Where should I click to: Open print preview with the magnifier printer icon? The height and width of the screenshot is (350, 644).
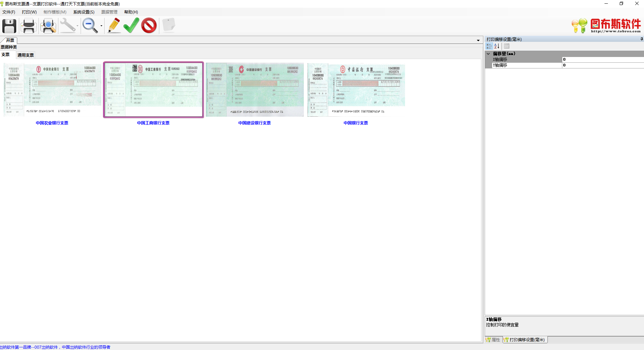tap(48, 26)
